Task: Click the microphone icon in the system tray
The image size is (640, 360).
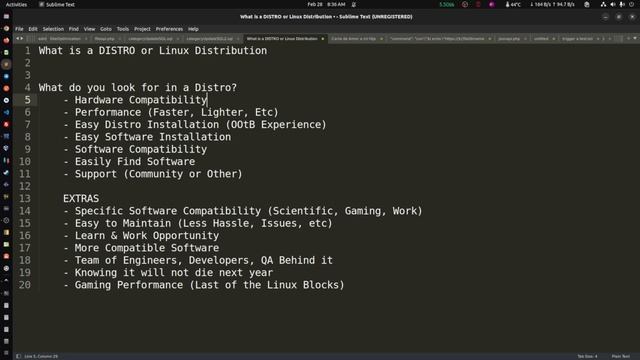Action: 622,4
